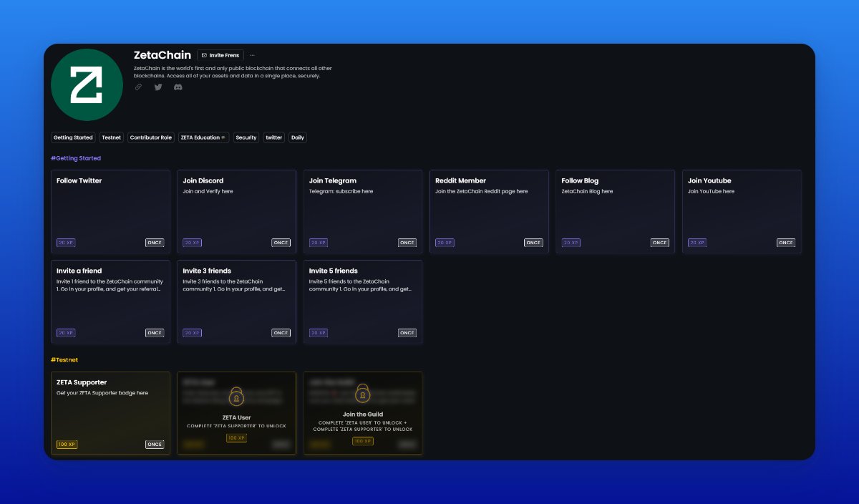Click the ONCE badge on Join Telegram
Viewport: 859px width, 504px height.
pyautogui.click(x=407, y=243)
